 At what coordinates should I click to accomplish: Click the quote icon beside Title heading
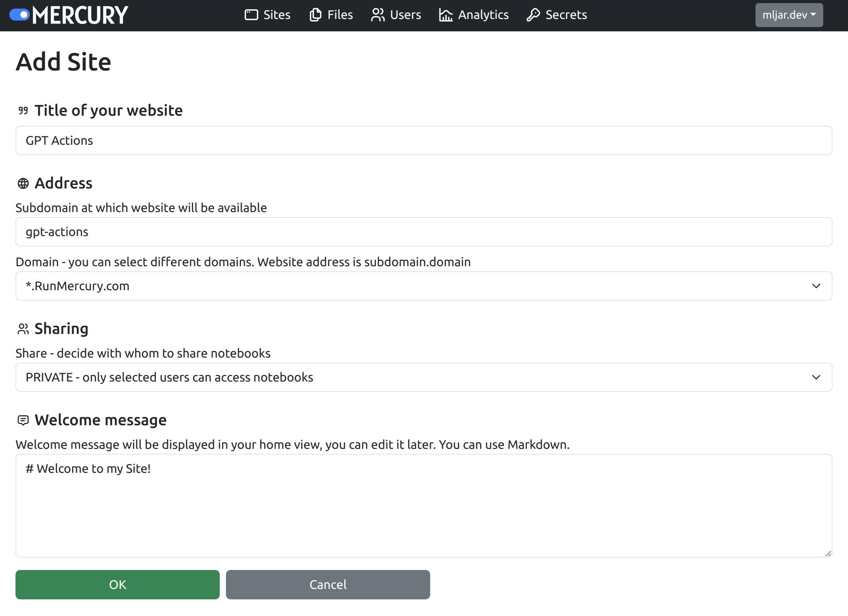coord(23,110)
